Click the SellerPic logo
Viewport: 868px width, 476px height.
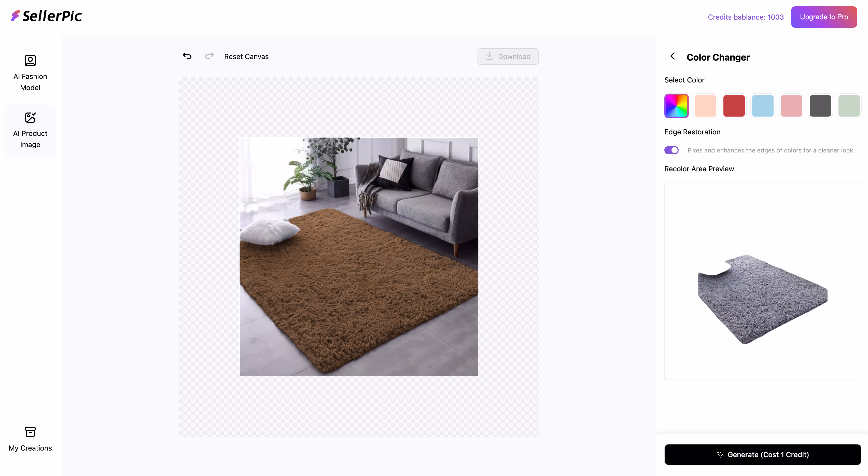click(x=47, y=16)
